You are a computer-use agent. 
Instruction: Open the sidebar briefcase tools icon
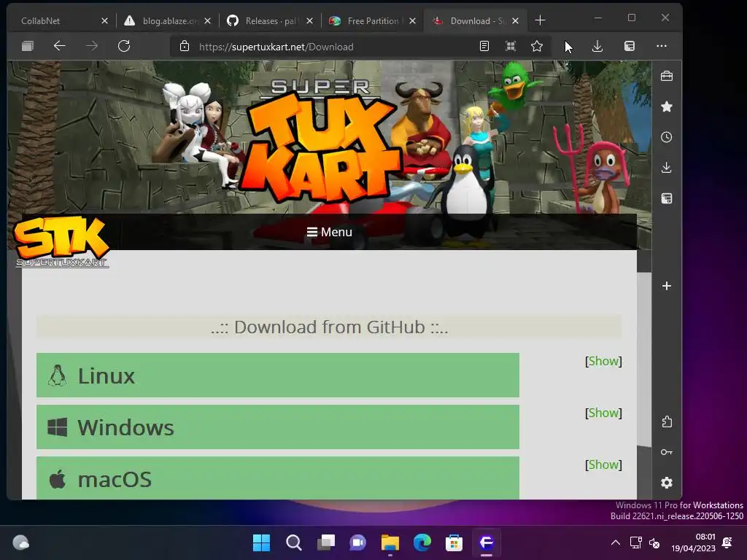pos(667,76)
